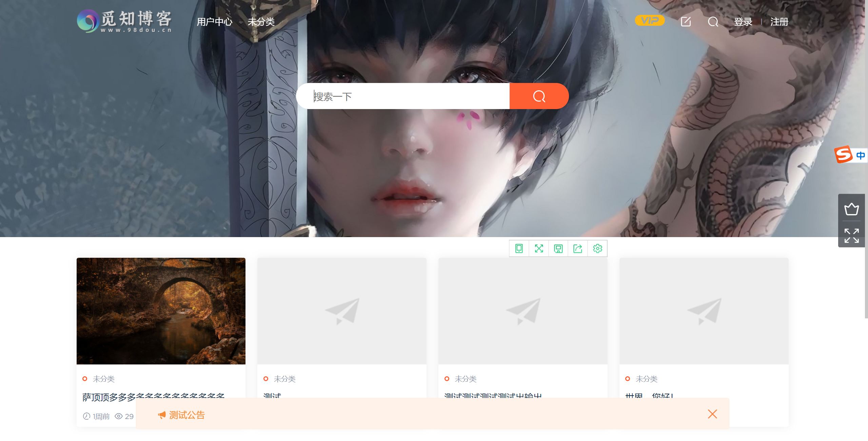Open the 未分类 navigation item
Image resolution: width=868 pixels, height=441 pixels.
pyautogui.click(x=261, y=22)
